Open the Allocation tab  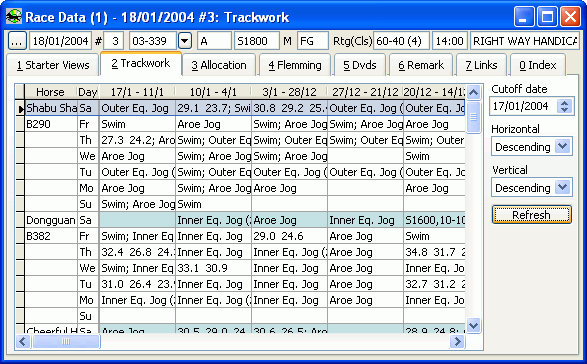(x=219, y=65)
